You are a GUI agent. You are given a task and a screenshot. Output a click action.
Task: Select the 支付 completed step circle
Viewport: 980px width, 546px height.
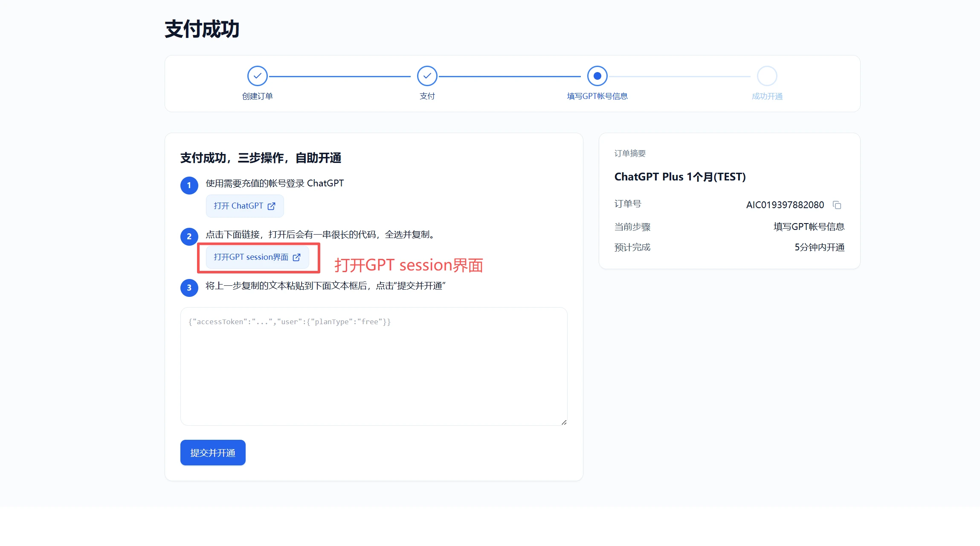(x=427, y=76)
